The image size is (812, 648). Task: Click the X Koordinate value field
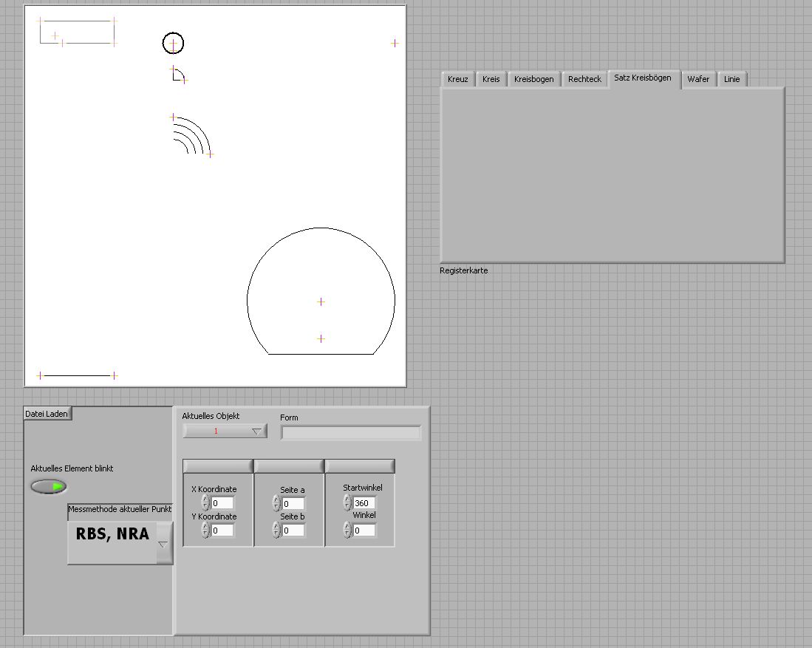(222, 503)
